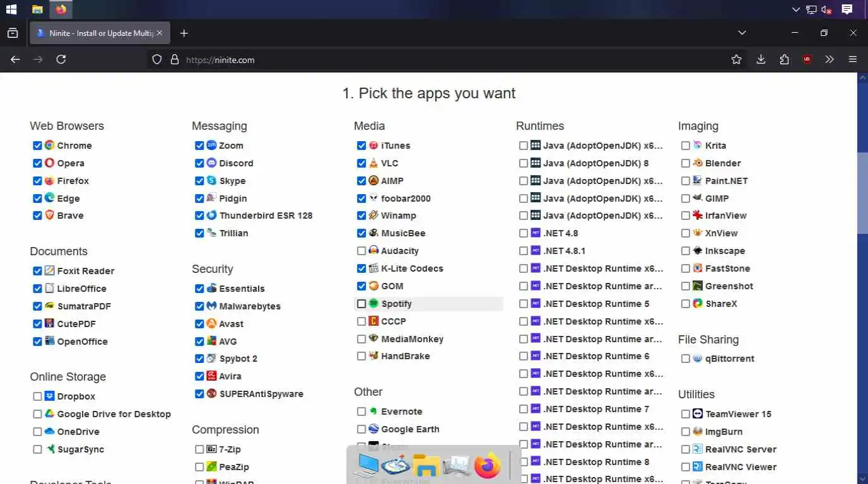The height and width of the screenshot is (484, 868).
Task: Click the site security lock icon
Action: (x=175, y=59)
